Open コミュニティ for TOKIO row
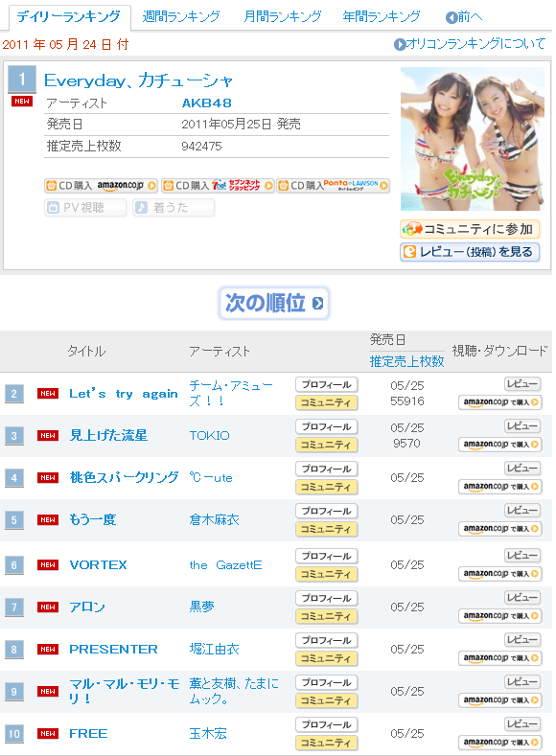The height and width of the screenshot is (756, 556). (327, 445)
